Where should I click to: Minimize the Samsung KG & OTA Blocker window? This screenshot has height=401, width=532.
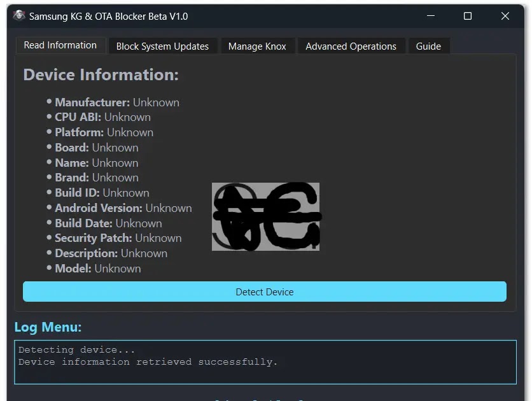click(x=431, y=16)
